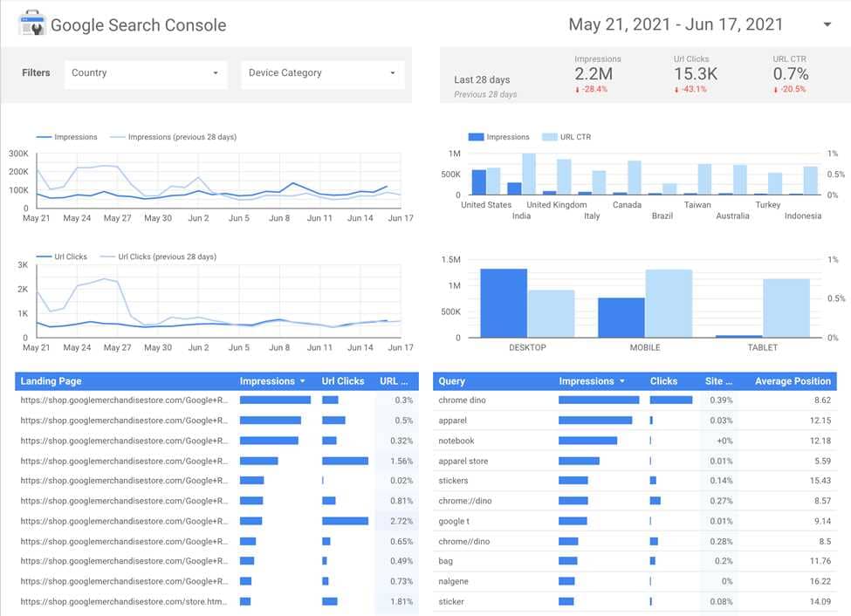This screenshot has height=616, width=851.
Task: Click the 15.3K Url Clicks scorecard
Action: pos(696,74)
